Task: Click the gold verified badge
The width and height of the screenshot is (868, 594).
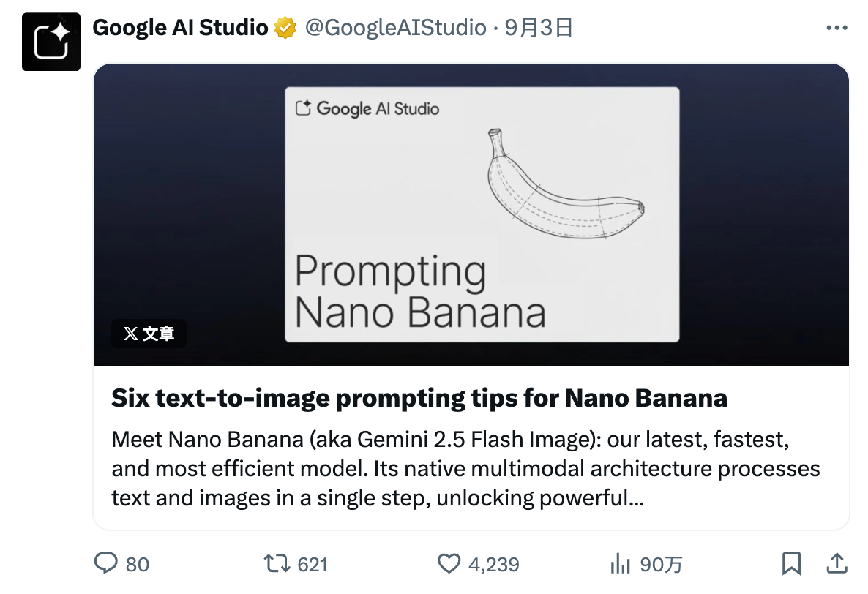Action: (x=285, y=29)
